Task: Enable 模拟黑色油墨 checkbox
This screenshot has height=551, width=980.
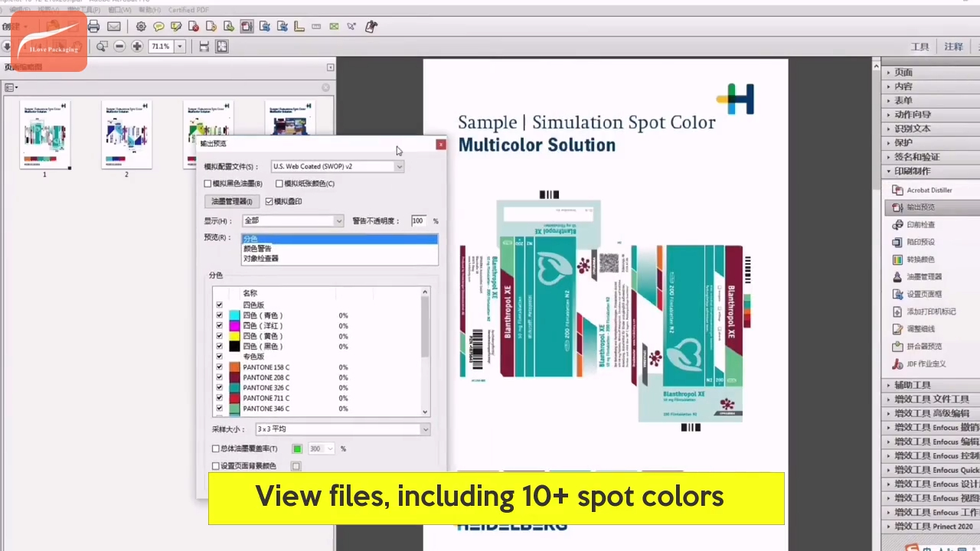Action: tap(208, 184)
